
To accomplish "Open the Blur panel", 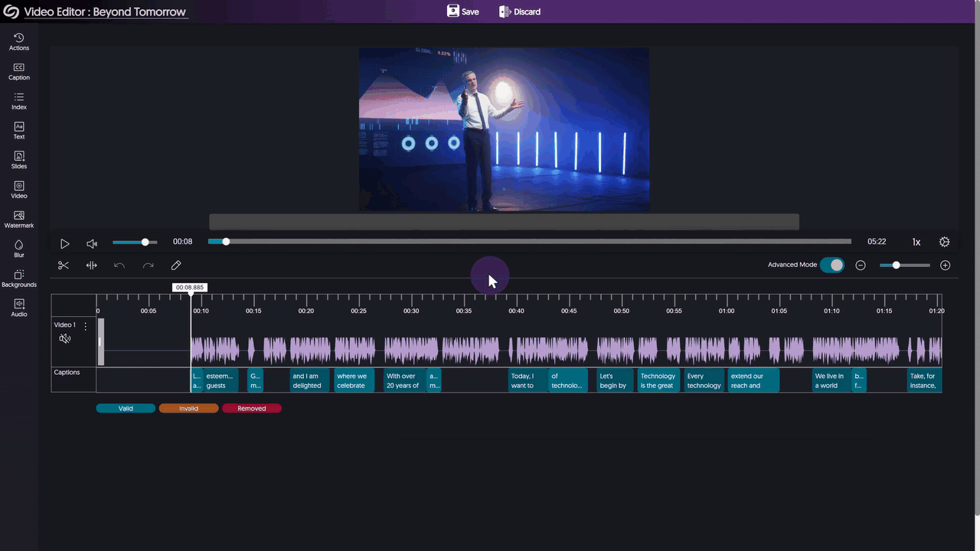I will click(18, 248).
